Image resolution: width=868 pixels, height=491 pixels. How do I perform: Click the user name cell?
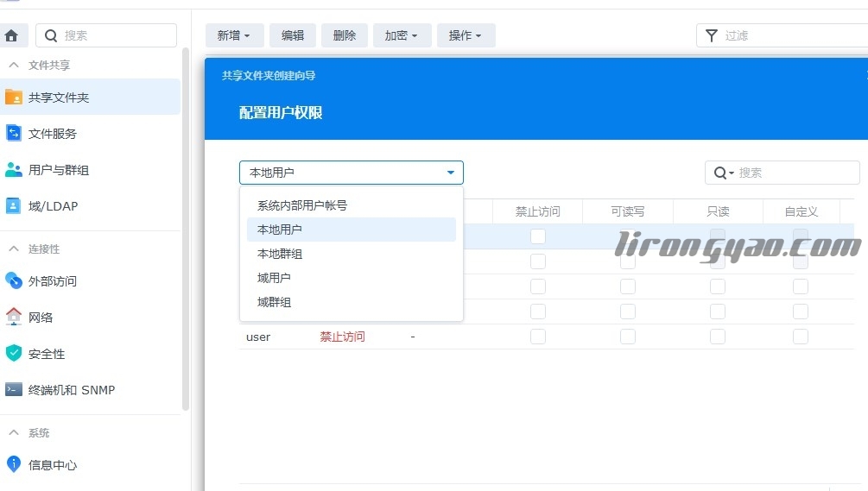(x=258, y=337)
